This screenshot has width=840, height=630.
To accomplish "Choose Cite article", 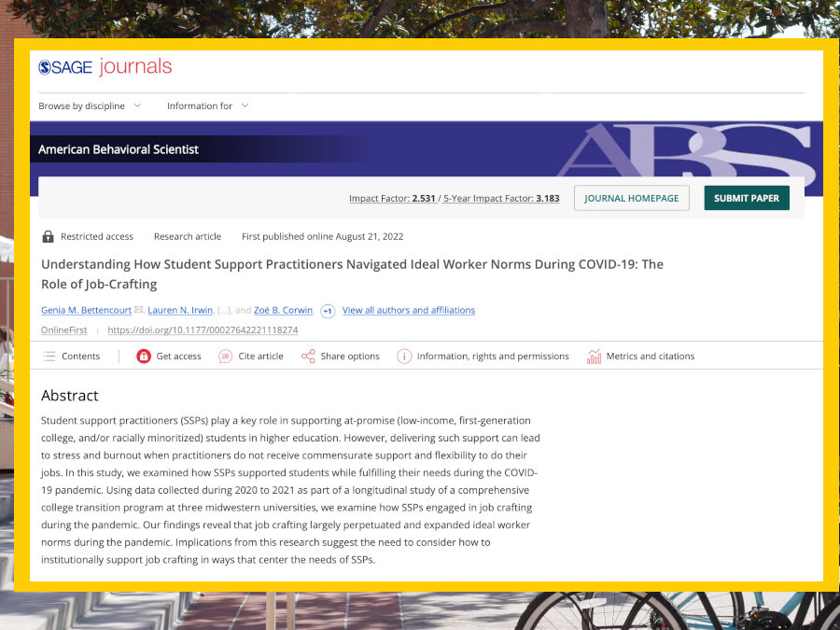I will [260, 357].
